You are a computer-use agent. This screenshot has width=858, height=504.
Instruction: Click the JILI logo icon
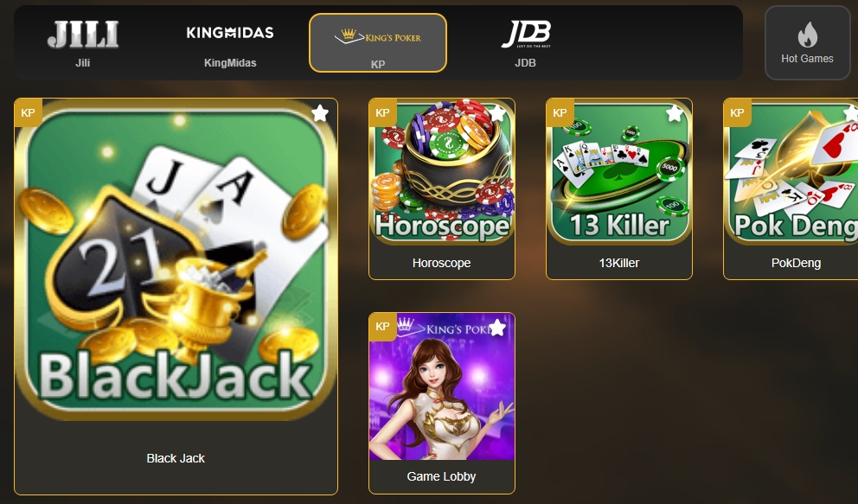(83, 35)
